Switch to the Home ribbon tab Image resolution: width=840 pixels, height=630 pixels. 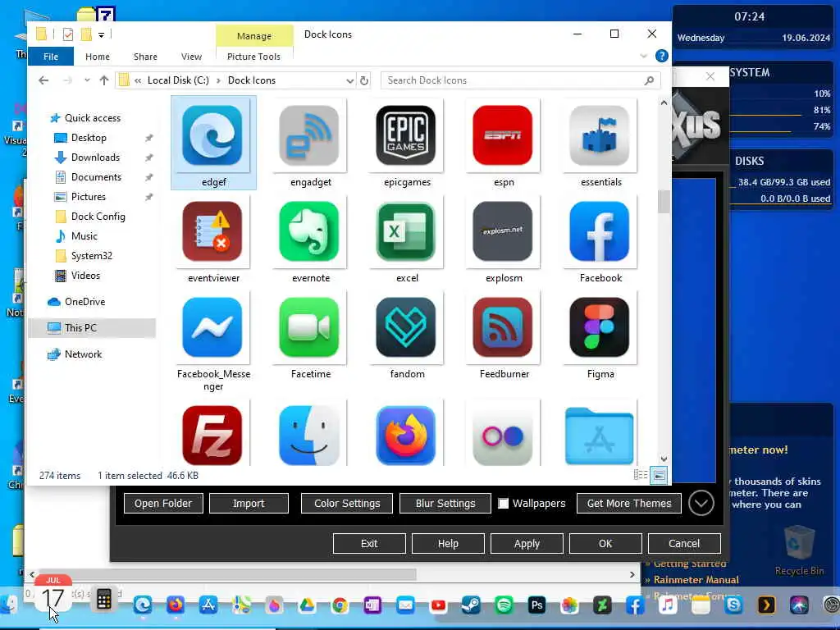(x=97, y=57)
